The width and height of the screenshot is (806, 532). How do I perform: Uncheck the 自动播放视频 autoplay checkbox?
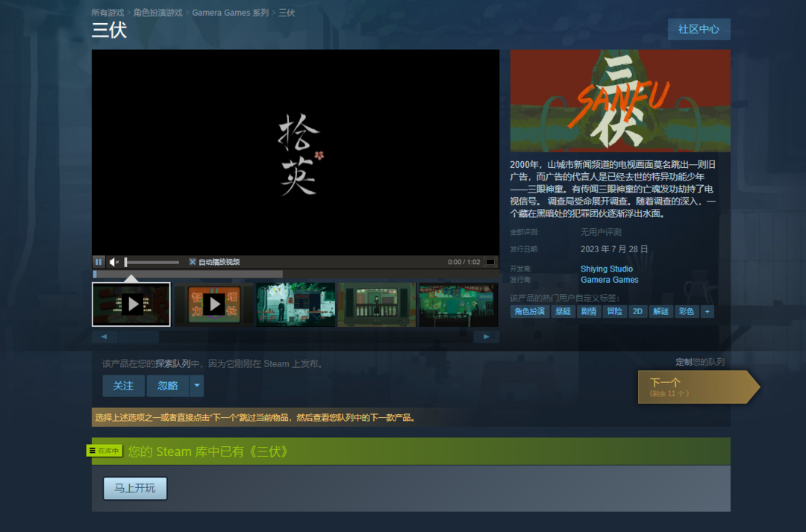(193, 262)
